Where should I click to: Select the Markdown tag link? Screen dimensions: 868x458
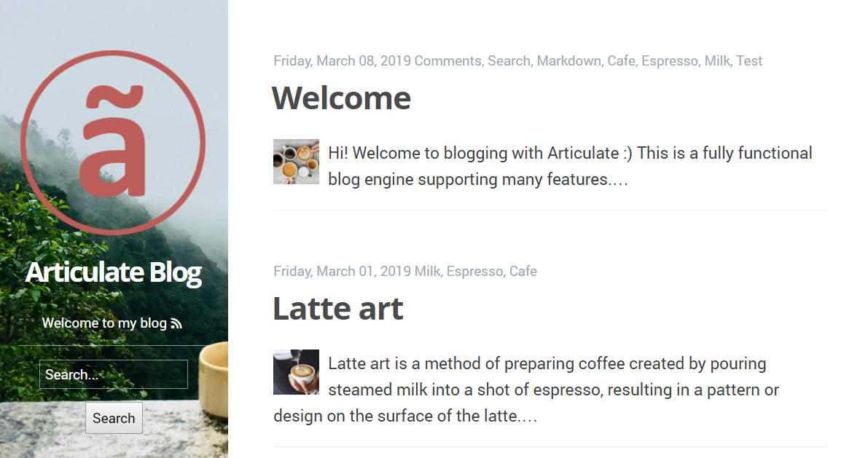[x=569, y=61]
